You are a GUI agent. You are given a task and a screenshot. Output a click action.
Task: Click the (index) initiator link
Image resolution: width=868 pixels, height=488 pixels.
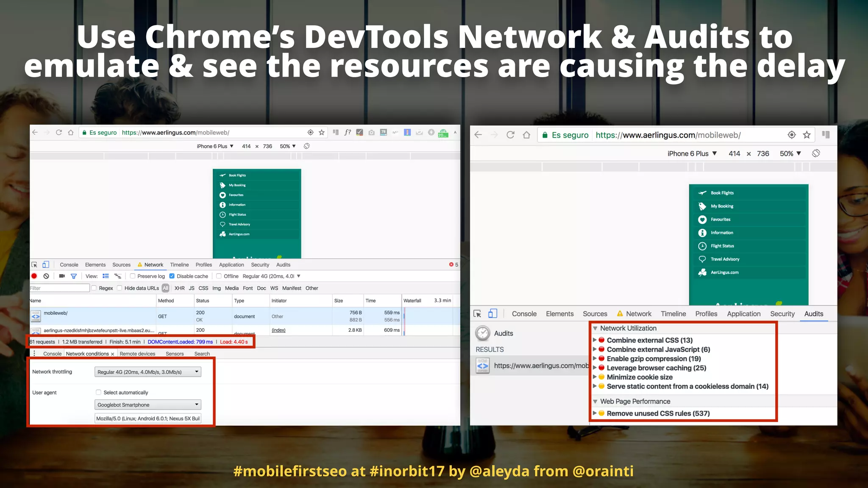click(x=278, y=330)
